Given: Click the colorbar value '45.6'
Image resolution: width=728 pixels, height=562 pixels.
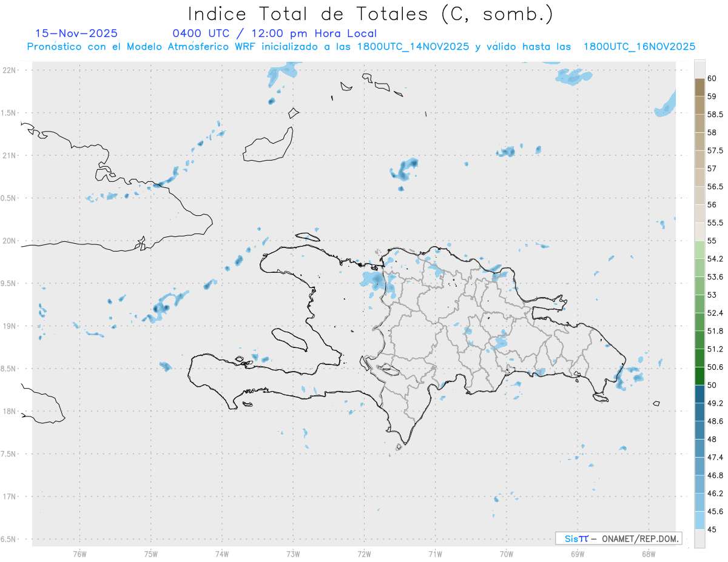Looking at the screenshot, I should point(715,512).
